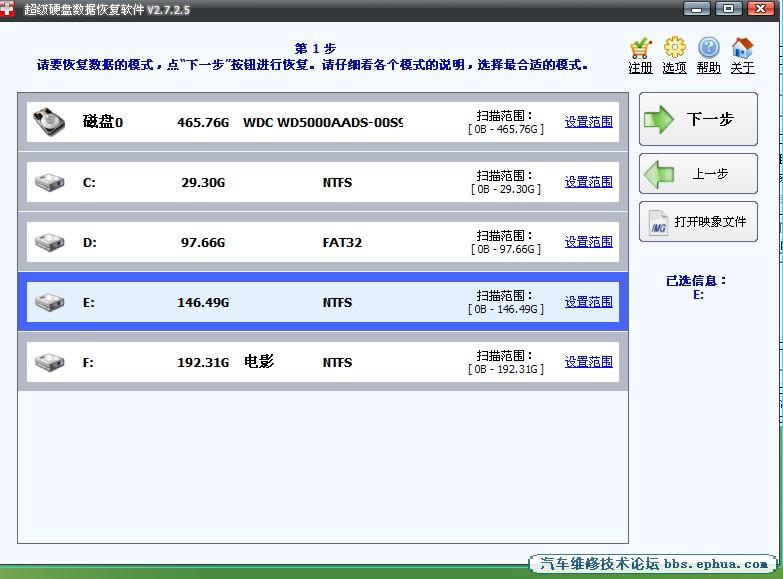Minimize the recovery software window
This screenshot has height=579, width=783.
pos(696,8)
